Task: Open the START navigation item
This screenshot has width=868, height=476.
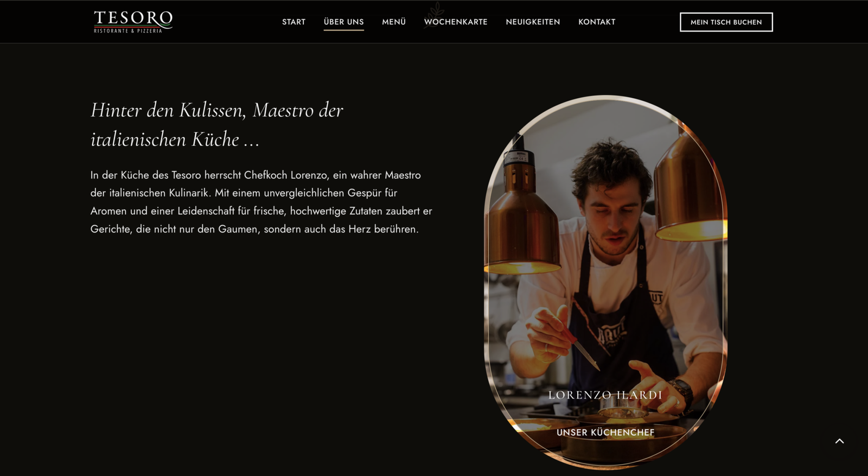Action: pyautogui.click(x=293, y=22)
